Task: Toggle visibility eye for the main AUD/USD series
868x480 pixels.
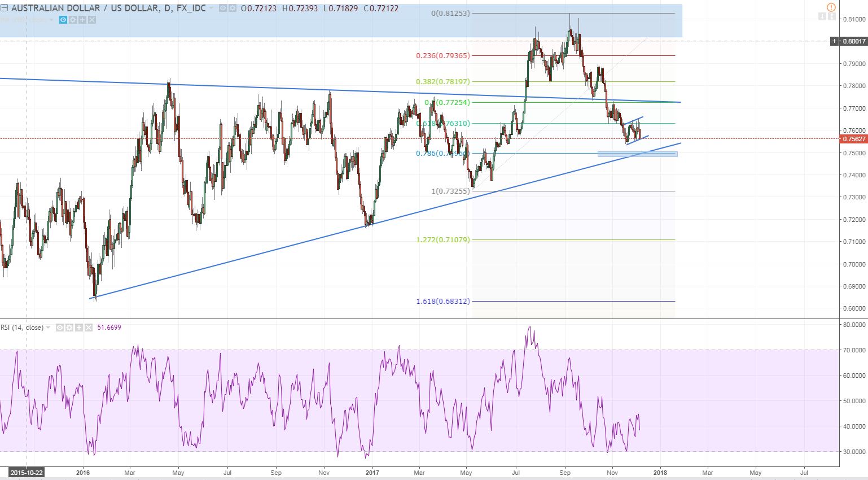Action: pos(223,8)
